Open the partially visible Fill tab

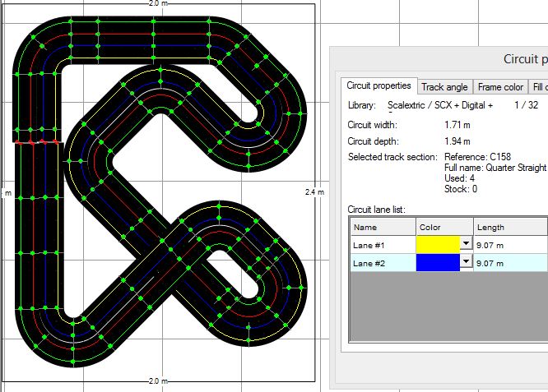point(539,87)
